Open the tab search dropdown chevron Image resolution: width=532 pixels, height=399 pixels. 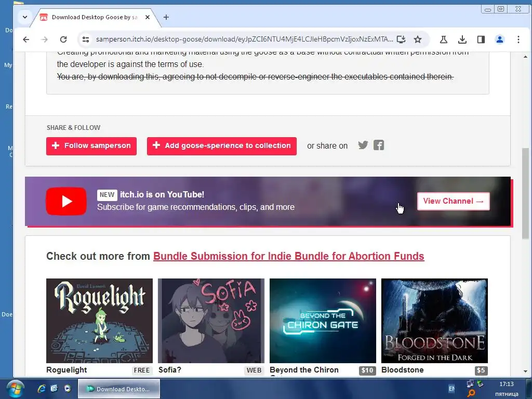pos(25,17)
